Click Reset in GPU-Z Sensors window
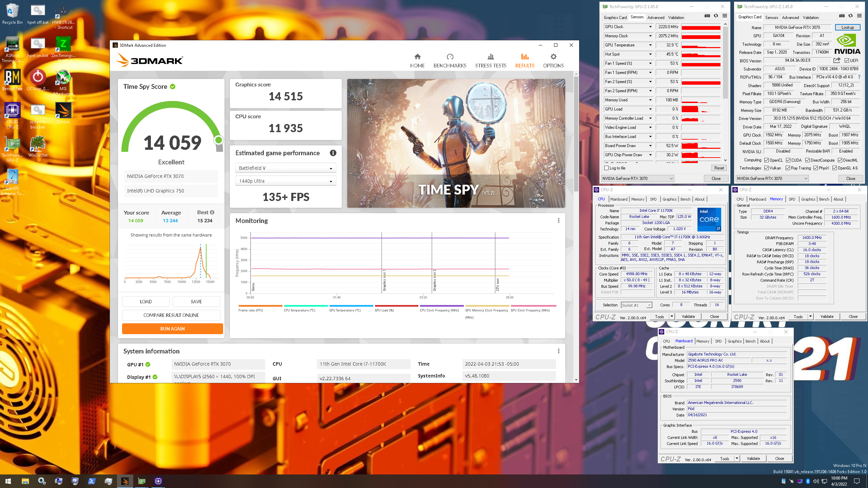 [x=719, y=168]
